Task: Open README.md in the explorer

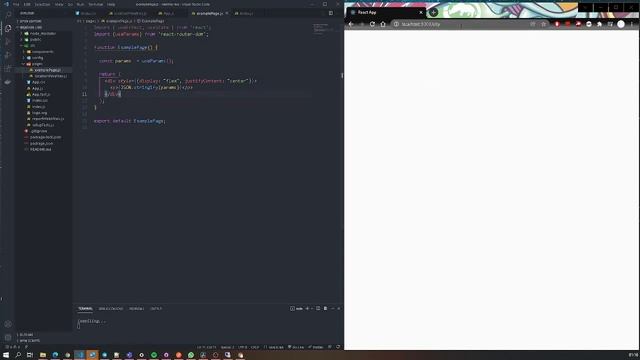Action: point(40,149)
